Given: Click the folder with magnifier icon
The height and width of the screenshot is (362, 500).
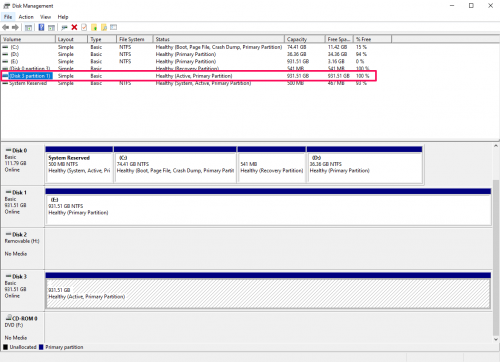Looking at the screenshot, I should tap(104, 27).
